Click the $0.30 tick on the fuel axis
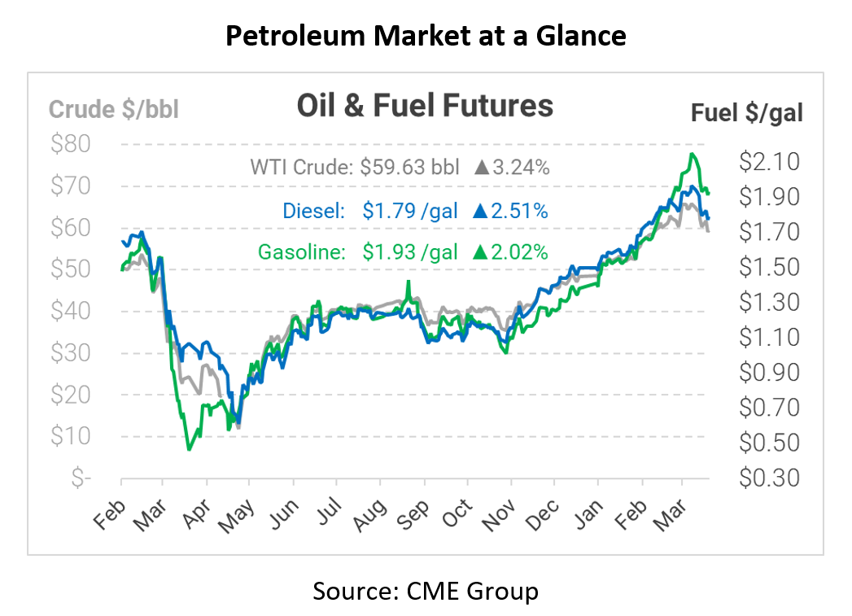The width and height of the screenshot is (852, 616). (770, 477)
